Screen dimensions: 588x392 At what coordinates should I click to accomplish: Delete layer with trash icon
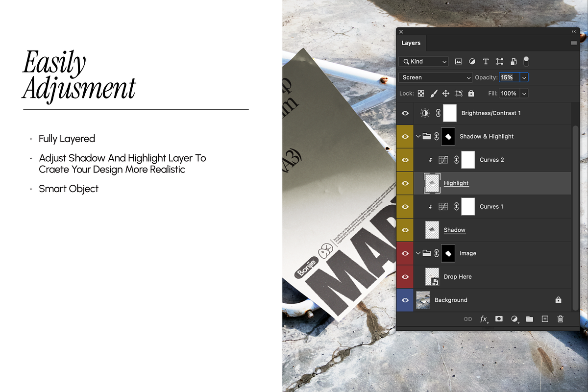pos(561,319)
